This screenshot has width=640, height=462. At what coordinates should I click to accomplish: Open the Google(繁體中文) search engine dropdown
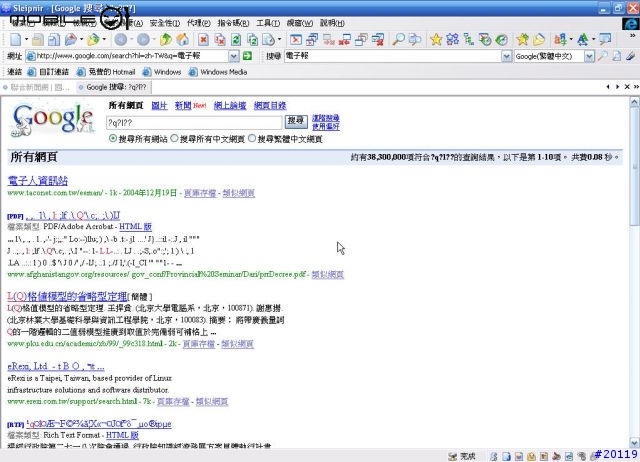[x=589, y=56]
